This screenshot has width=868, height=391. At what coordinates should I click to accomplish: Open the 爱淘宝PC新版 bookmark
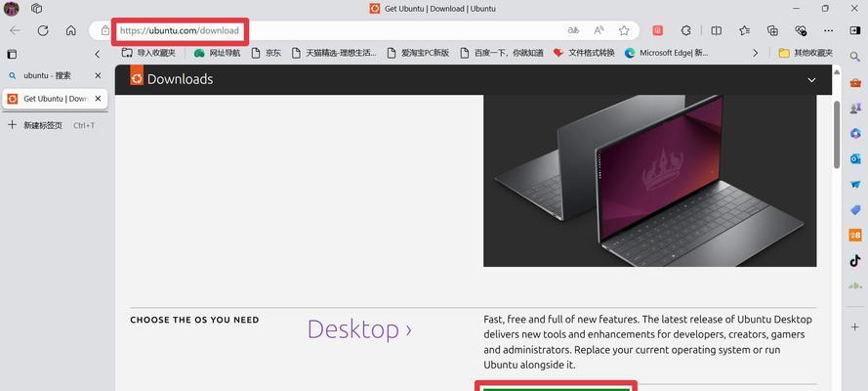[x=418, y=53]
